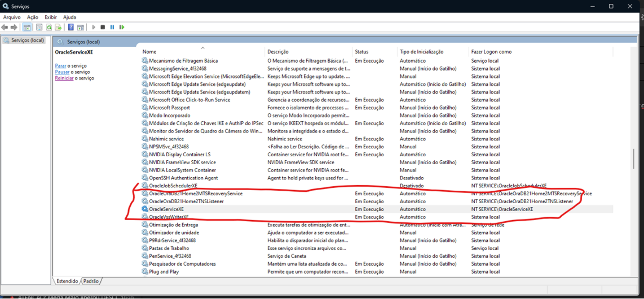The height and width of the screenshot is (299, 644).
Task: Click the Forward arrow in toolbar
Action: point(14,27)
